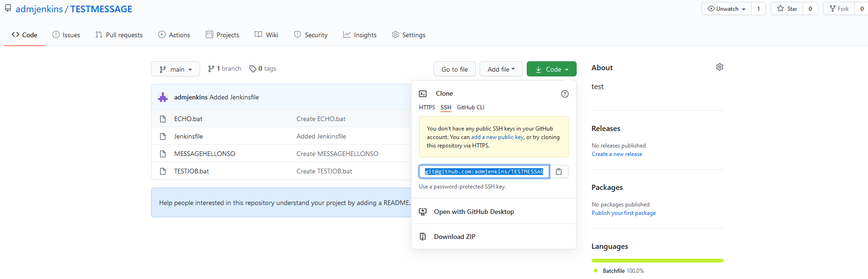Switch clone method to GitHub CLI

click(471, 107)
